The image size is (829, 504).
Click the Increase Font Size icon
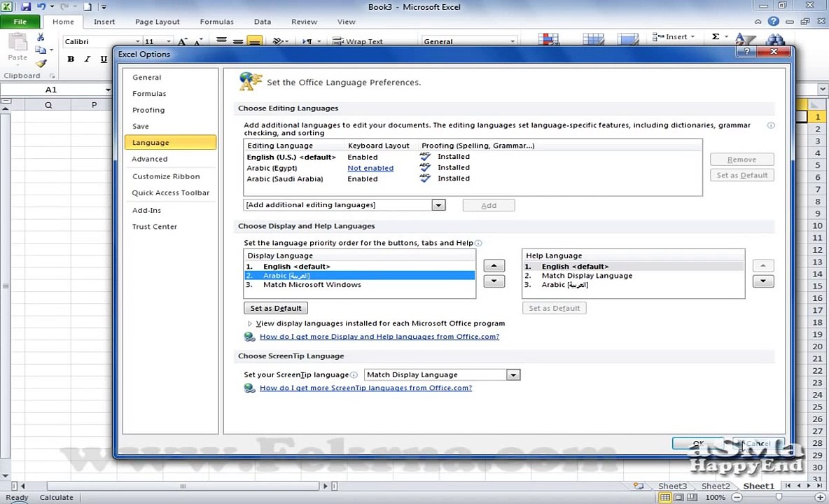click(x=183, y=41)
